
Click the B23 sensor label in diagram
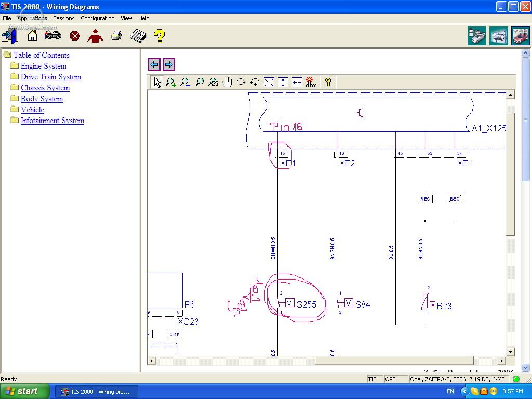[x=444, y=306]
